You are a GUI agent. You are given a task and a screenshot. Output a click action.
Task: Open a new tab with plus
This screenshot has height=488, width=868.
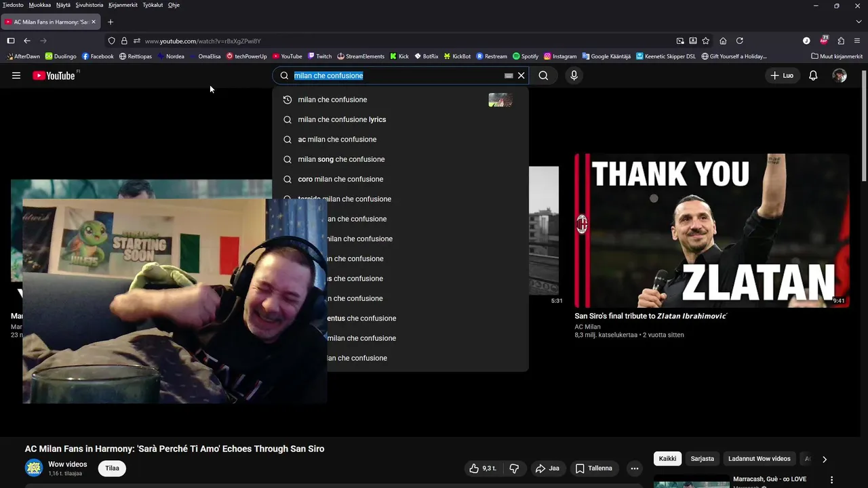(x=111, y=22)
